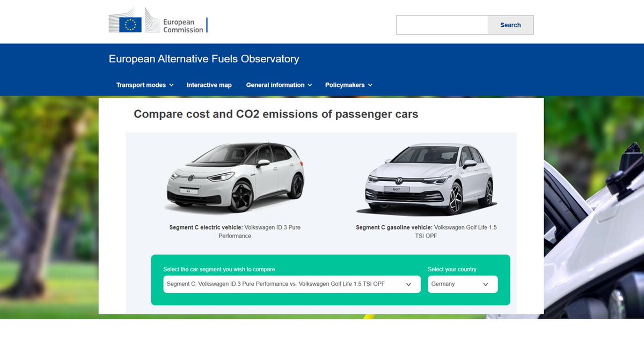Open the Transport modes navigation item
This screenshot has height=362, width=644.
(x=141, y=85)
